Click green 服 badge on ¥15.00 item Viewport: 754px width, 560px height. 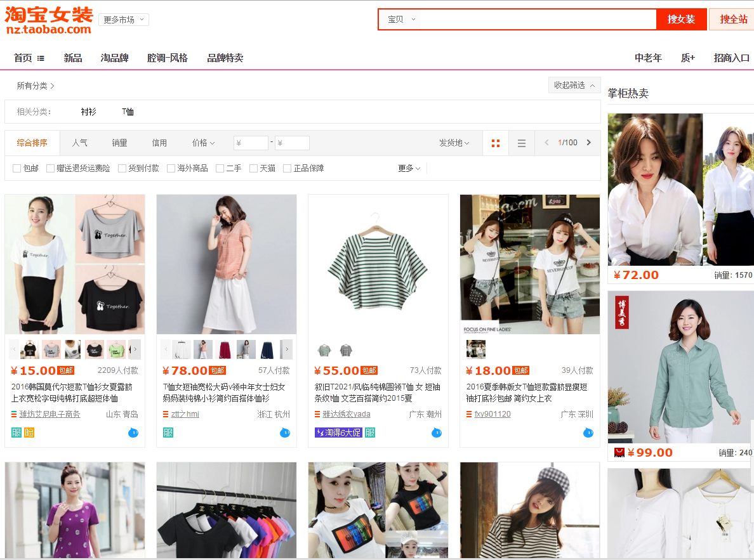tap(17, 433)
